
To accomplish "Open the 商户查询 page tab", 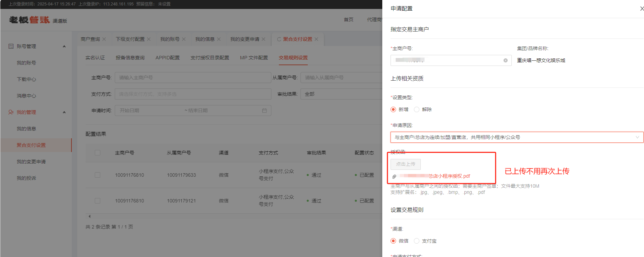I will pos(90,39).
